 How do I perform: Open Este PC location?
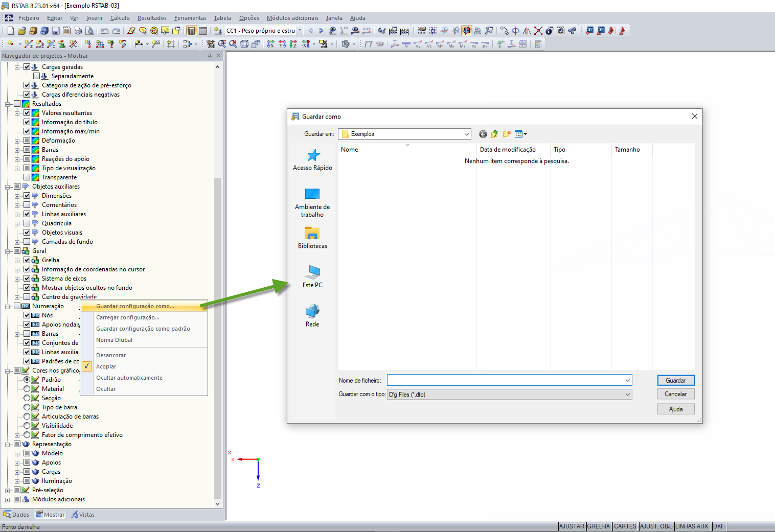pos(312,277)
